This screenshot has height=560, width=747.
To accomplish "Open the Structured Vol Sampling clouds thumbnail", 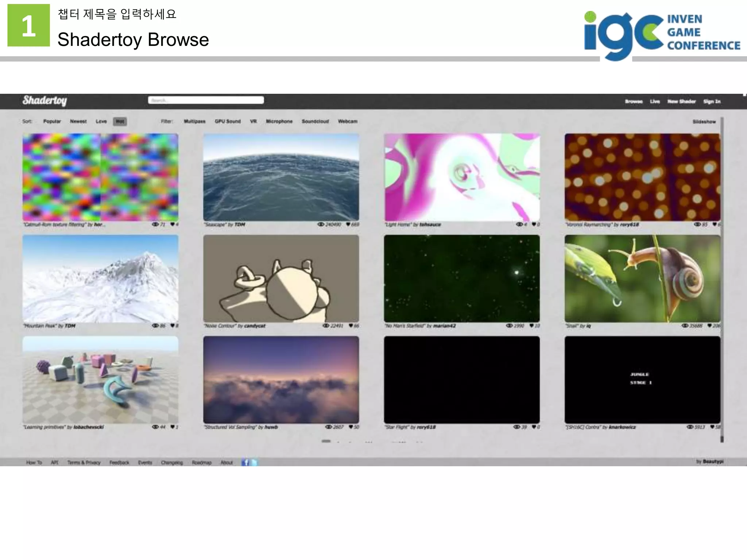I will (281, 380).
